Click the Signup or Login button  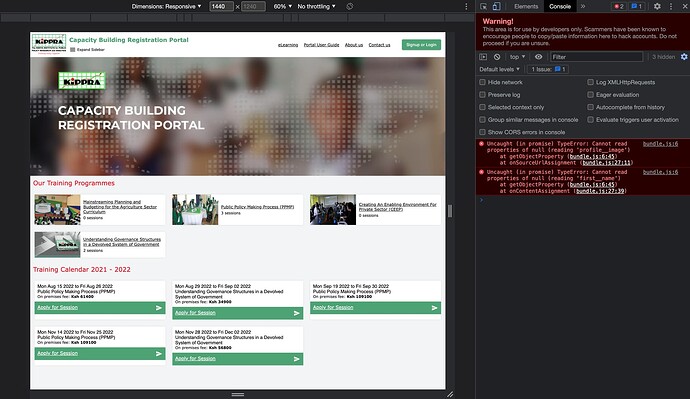(421, 45)
